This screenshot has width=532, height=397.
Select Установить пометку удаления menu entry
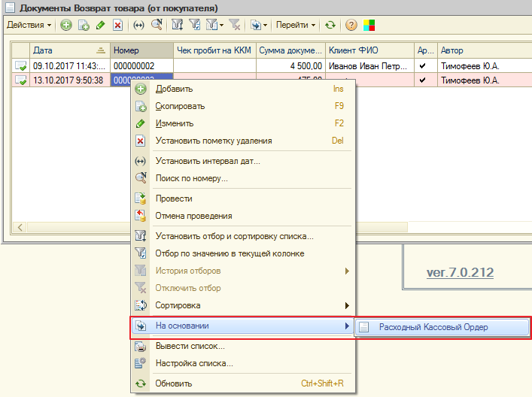coord(243,141)
